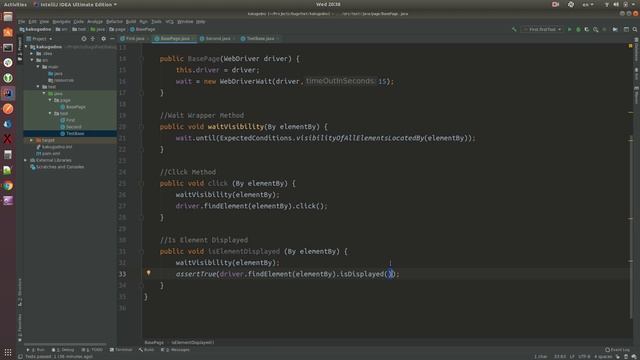640x360 pixels.
Task: Click the UTF-8 encoding in status bar
Action: point(584,357)
